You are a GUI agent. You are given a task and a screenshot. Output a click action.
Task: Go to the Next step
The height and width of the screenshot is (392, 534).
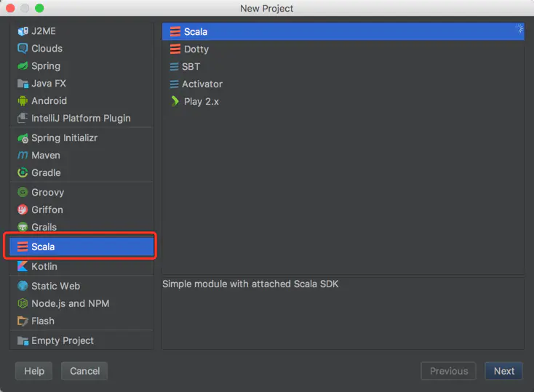coord(503,371)
